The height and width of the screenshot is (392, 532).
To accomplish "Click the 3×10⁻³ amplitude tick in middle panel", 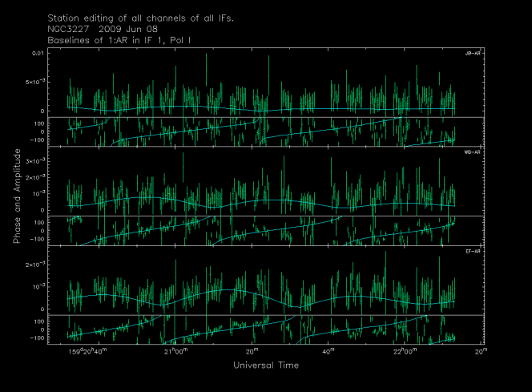I will [x=30, y=161].
